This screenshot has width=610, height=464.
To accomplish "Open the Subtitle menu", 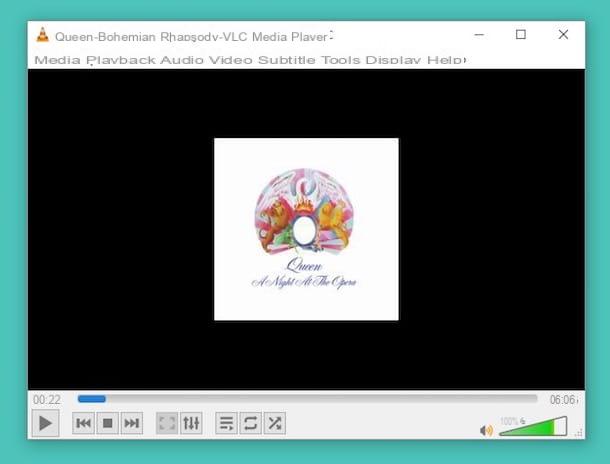I will point(287,60).
